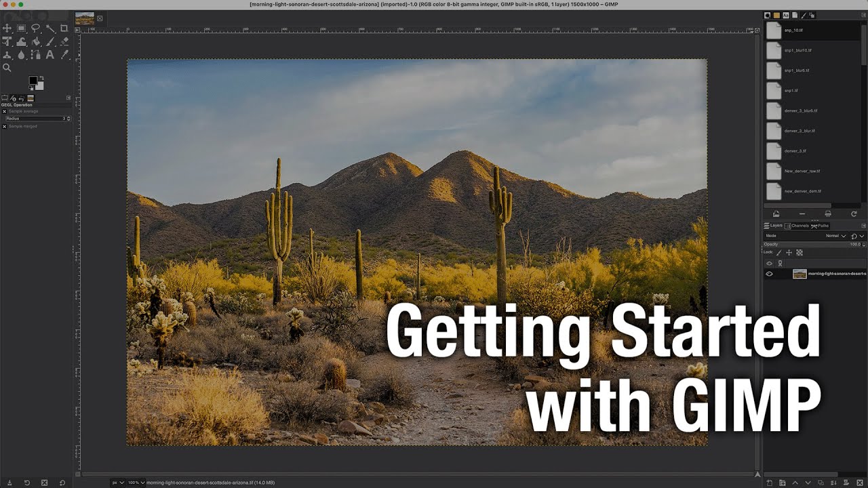Screen dimensions: 868x488
Task: Select denver_3.tif in document history
Action: pyautogui.click(x=812, y=150)
